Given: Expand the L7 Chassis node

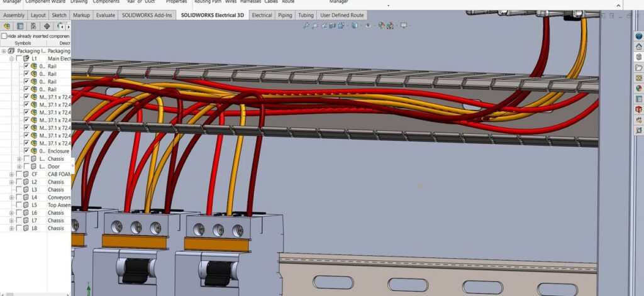Looking at the screenshot, I should (x=11, y=221).
